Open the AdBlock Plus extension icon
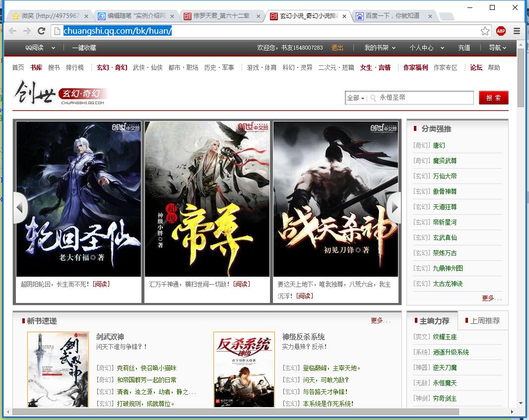This screenshot has height=420, width=529. [x=501, y=31]
